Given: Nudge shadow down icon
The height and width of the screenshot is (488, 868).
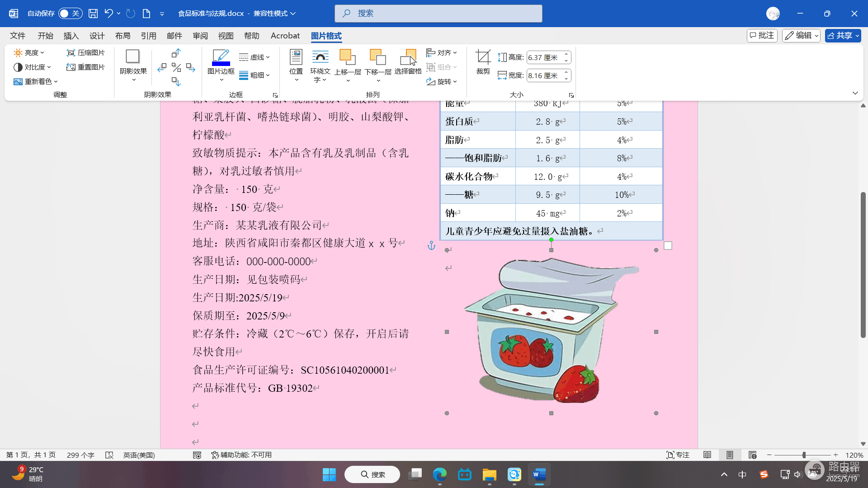Looking at the screenshot, I should tap(176, 82).
